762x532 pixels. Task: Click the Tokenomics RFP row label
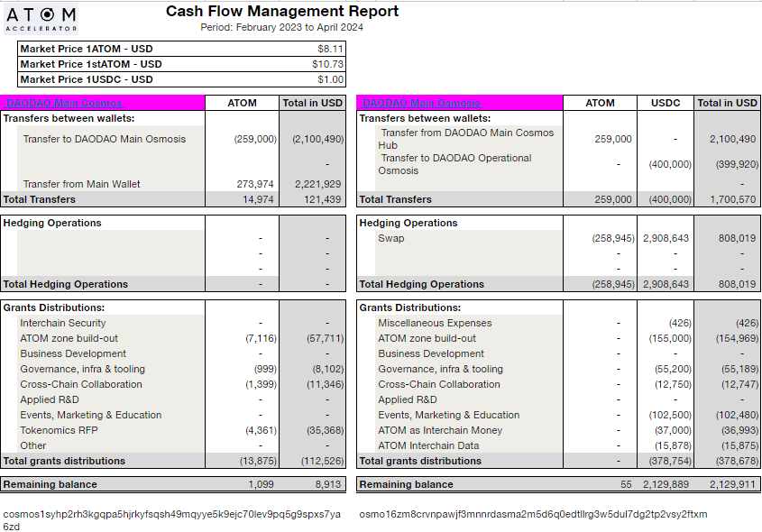tap(59, 430)
